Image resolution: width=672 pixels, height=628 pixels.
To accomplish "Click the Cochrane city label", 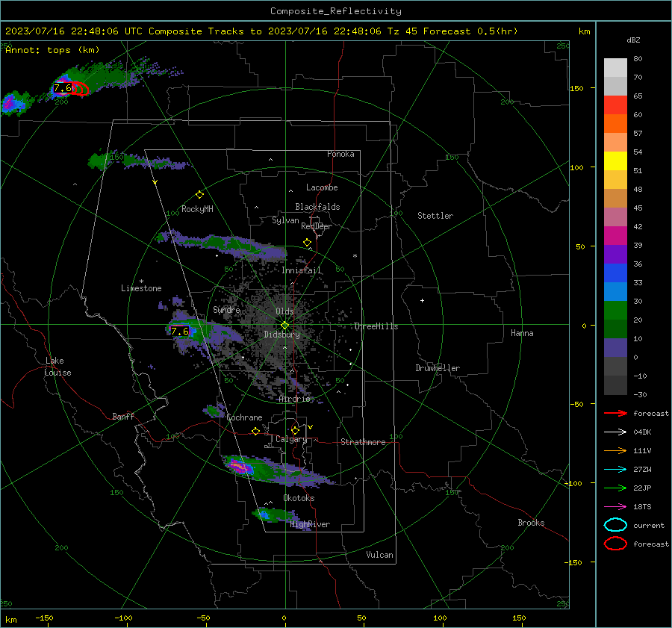I will 244,417.
